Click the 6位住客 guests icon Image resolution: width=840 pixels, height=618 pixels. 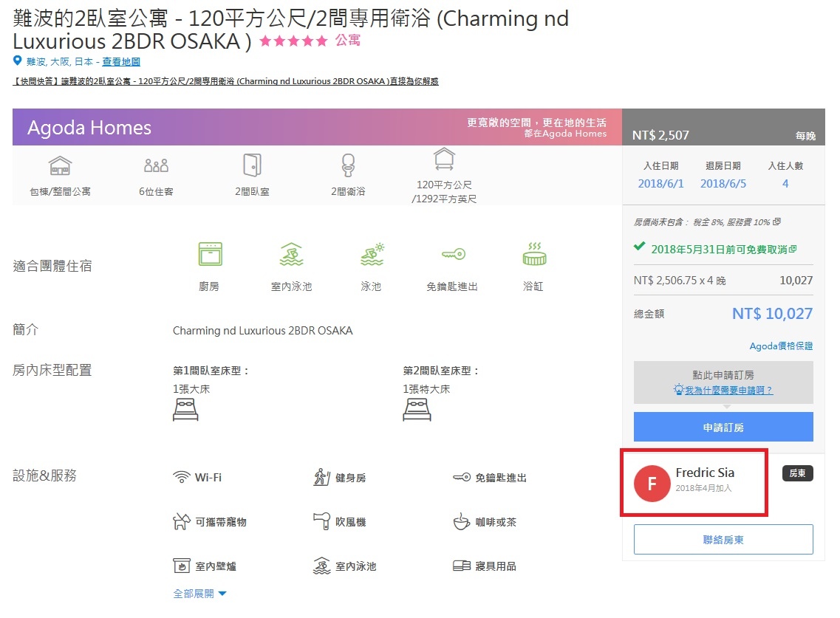156,165
